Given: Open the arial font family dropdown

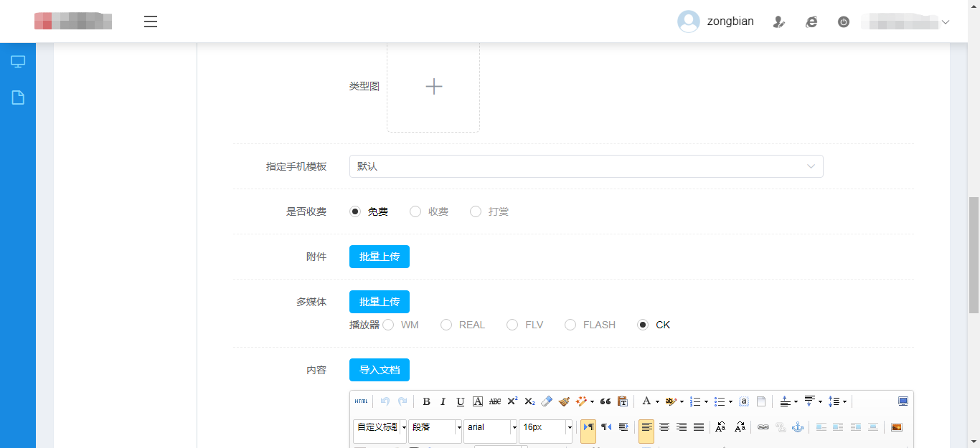Looking at the screenshot, I should pos(491,427).
